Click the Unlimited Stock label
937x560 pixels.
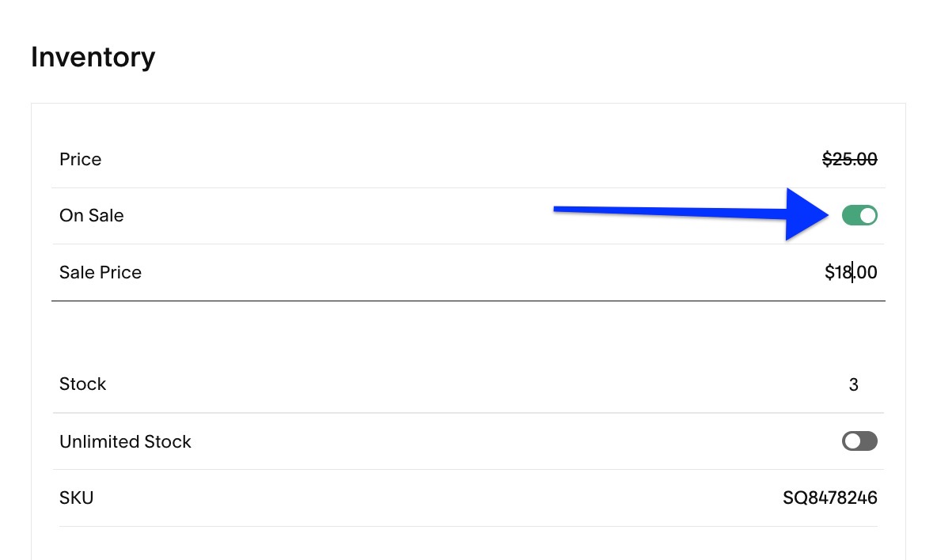125,442
